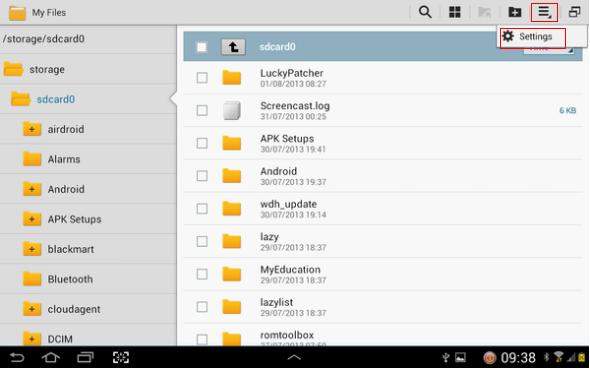Go up one level with arrow button
Viewport: 590px width, 369px height.
233,47
